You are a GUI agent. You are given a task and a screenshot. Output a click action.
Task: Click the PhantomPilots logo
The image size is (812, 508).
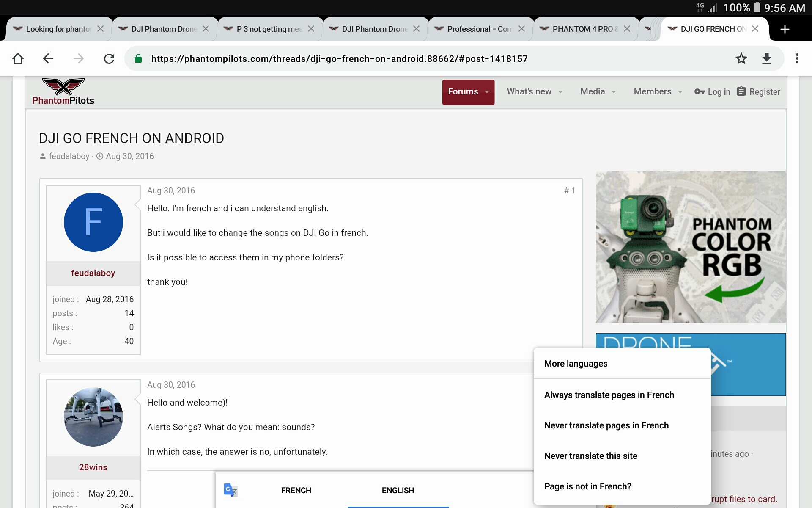click(63, 91)
